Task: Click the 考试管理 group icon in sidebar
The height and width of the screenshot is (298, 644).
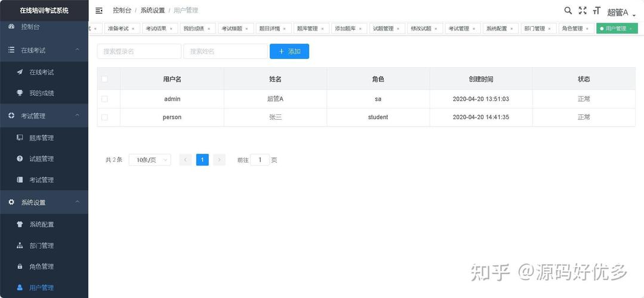Action: pyautogui.click(x=11, y=116)
